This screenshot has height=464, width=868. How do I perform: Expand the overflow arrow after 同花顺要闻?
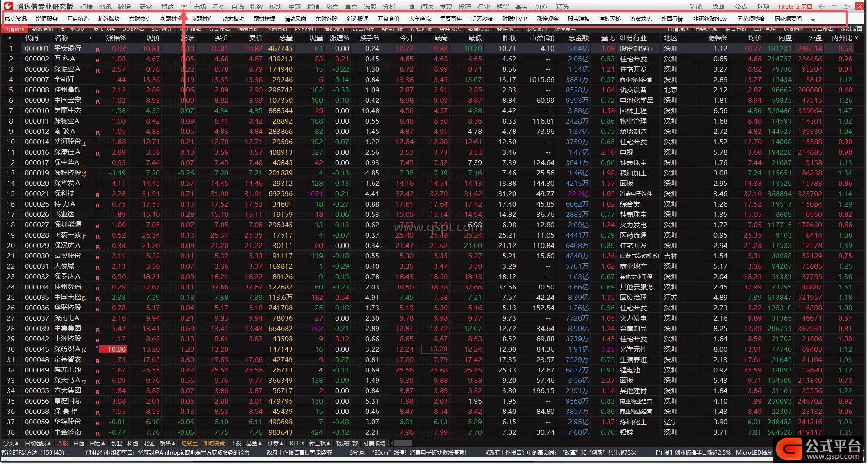point(813,20)
